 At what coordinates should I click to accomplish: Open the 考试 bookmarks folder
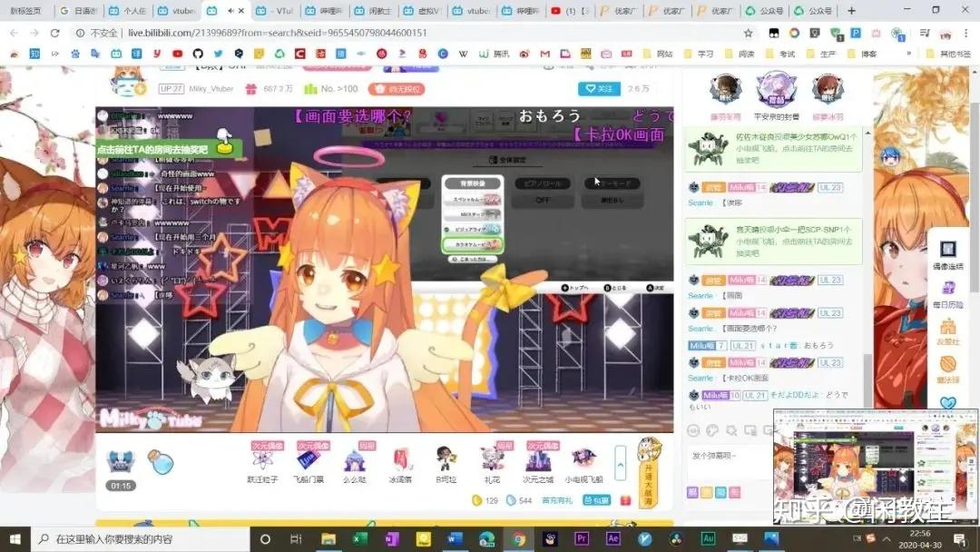click(780, 54)
